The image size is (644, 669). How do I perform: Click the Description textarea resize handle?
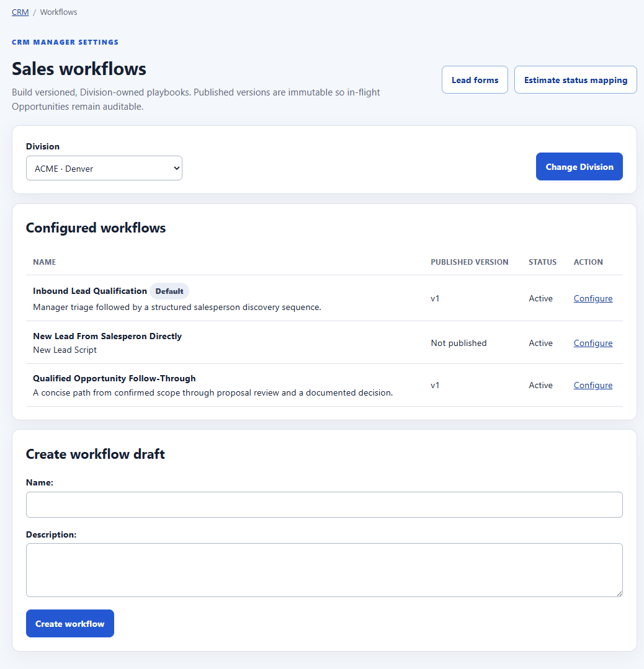[620, 594]
